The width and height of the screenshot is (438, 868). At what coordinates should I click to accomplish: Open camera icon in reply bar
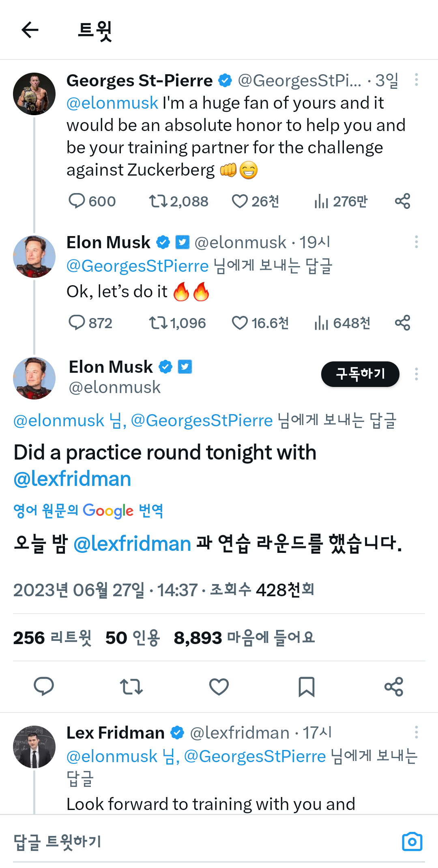(412, 842)
